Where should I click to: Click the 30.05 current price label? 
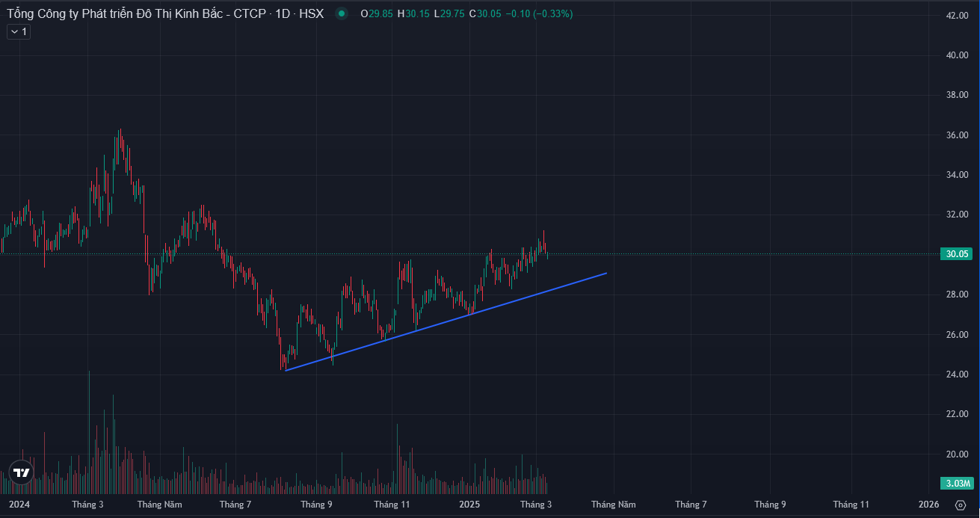[x=958, y=254]
